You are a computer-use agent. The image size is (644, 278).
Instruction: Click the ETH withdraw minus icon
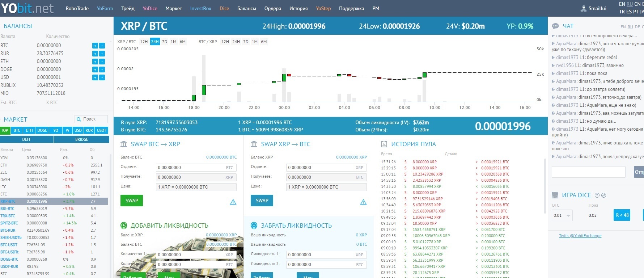click(102, 62)
